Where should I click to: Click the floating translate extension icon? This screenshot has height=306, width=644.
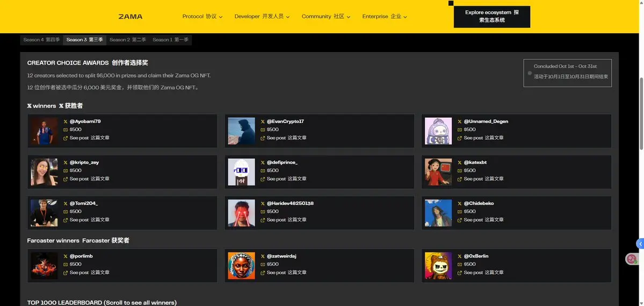coord(632,259)
